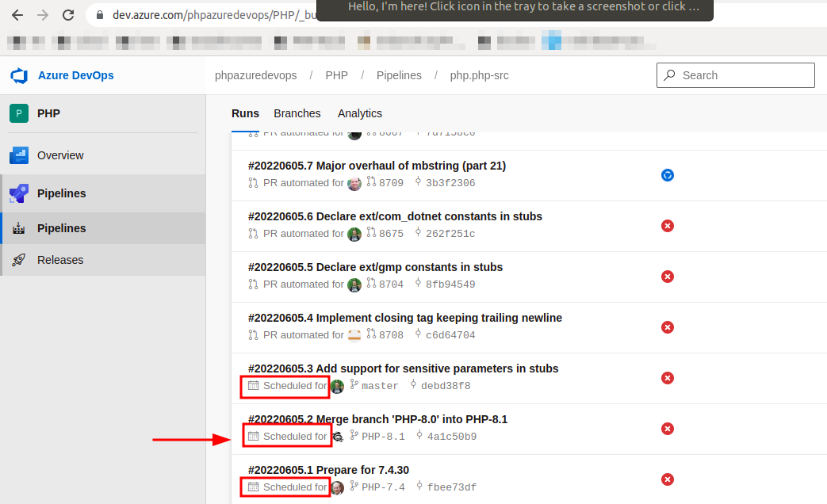Click the pull request icon on the 8709 row
Viewport: 827px width, 504px height.
(x=253, y=183)
